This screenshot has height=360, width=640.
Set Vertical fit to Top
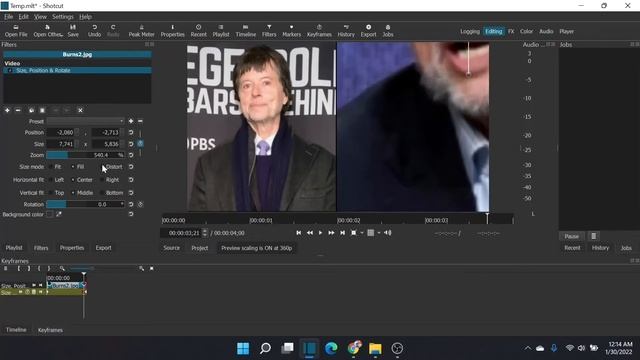click(56, 193)
